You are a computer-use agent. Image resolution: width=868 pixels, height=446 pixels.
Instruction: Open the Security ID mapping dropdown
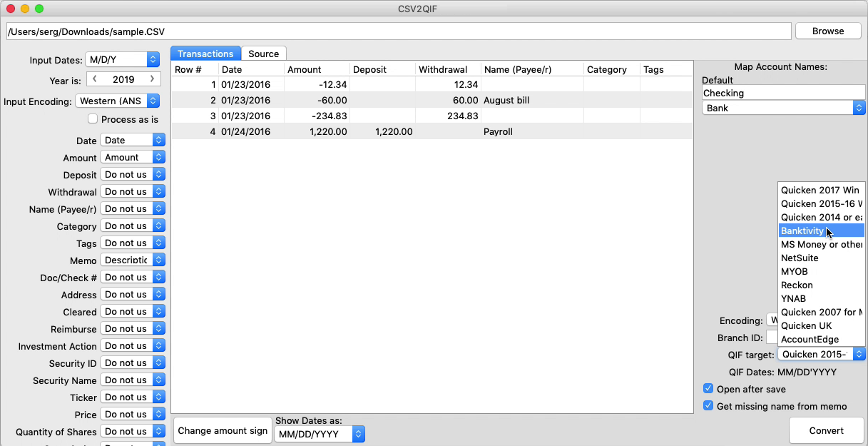[x=133, y=363]
